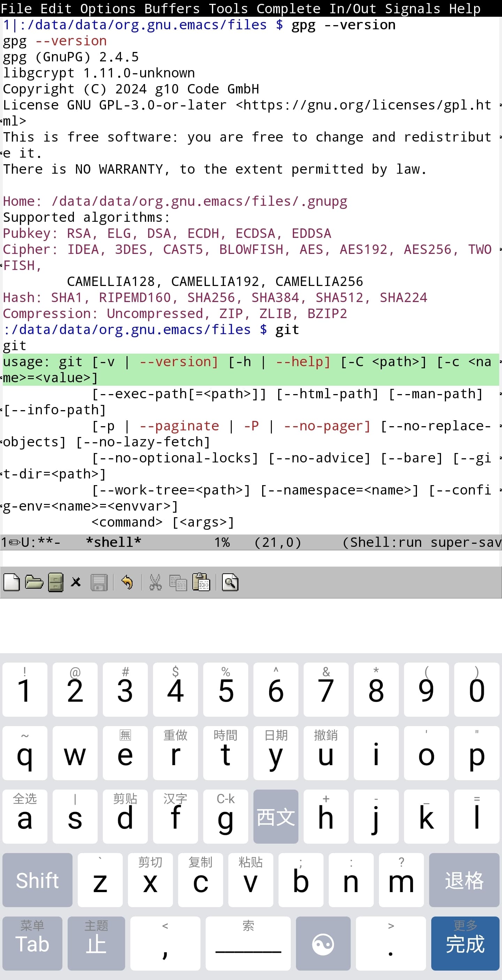Open the directory (dired) cabinet icon

click(55, 582)
